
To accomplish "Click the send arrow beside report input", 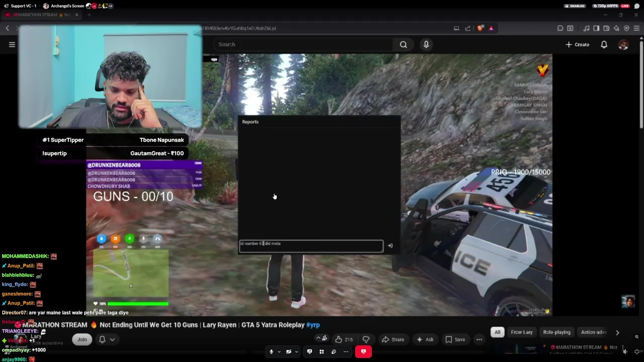I will pos(390,246).
